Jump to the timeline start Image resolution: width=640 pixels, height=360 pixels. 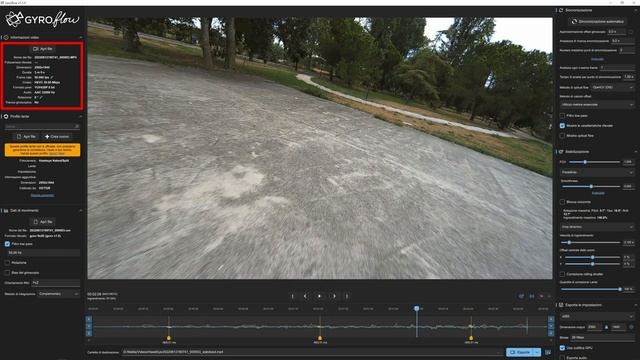point(292,296)
